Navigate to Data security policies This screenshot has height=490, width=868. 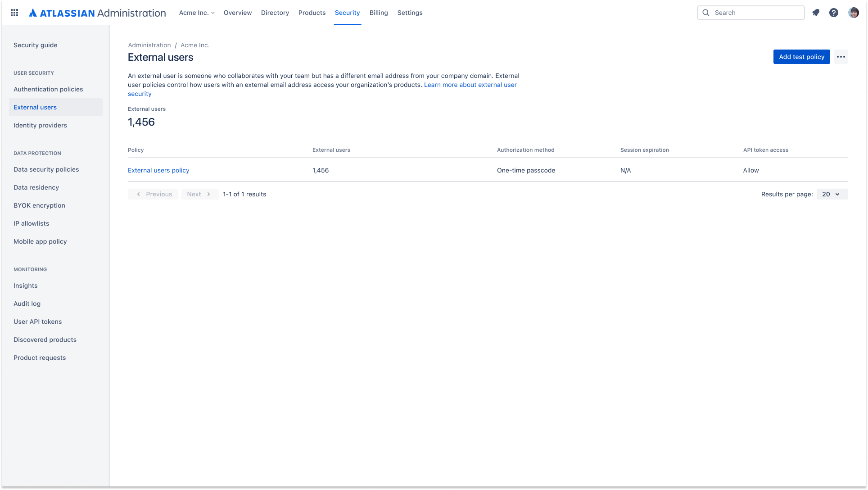(46, 169)
